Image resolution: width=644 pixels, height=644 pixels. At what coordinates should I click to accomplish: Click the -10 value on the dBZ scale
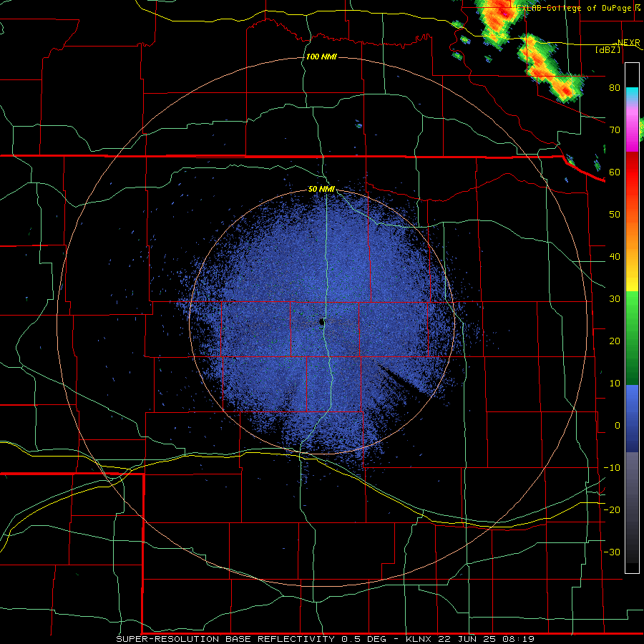click(612, 468)
